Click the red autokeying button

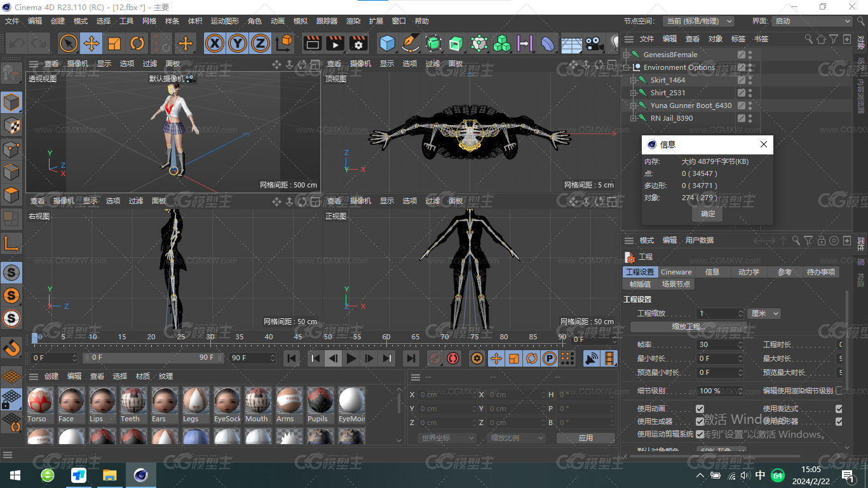point(453,358)
